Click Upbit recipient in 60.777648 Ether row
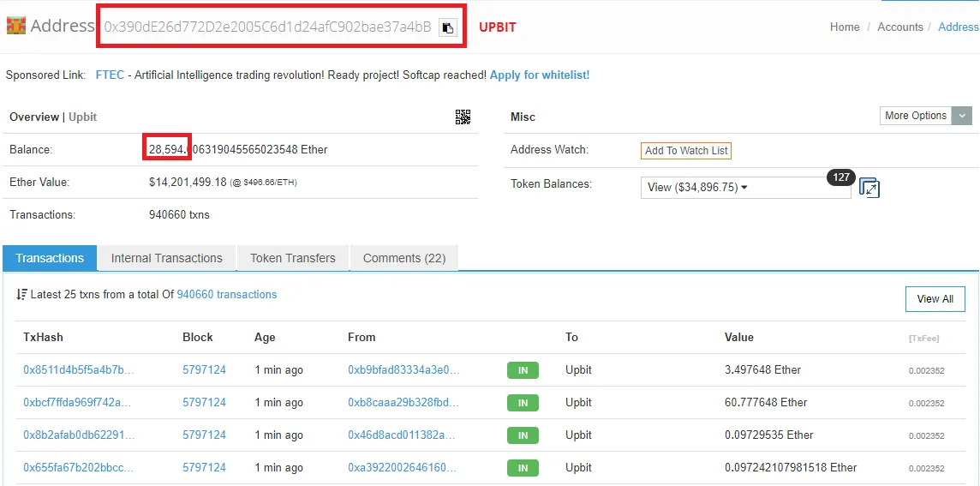 [x=579, y=402]
